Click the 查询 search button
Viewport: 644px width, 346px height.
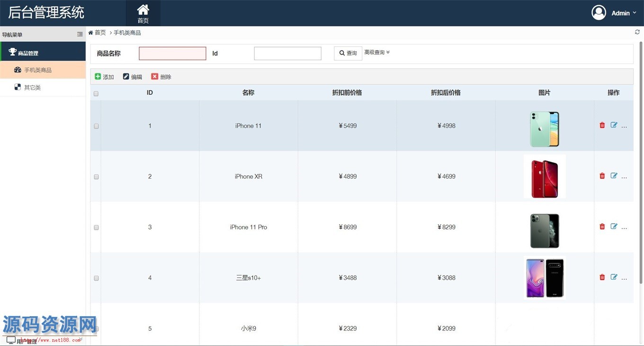348,54
